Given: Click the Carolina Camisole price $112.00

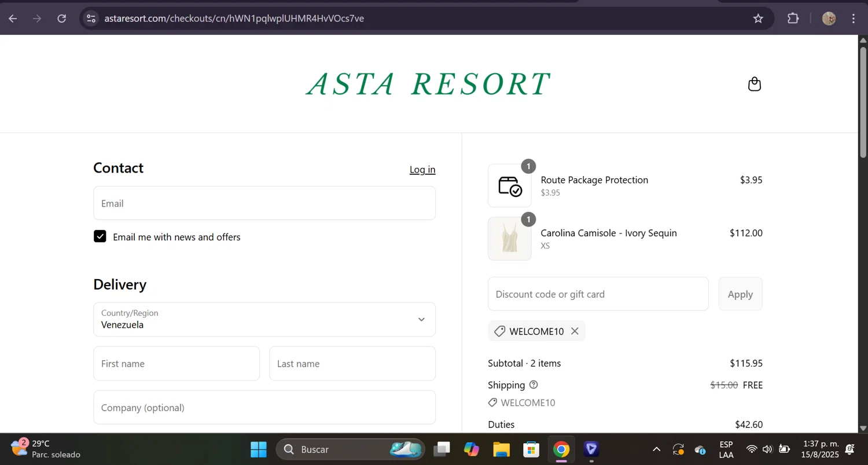Looking at the screenshot, I should click(x=746, y=233).
